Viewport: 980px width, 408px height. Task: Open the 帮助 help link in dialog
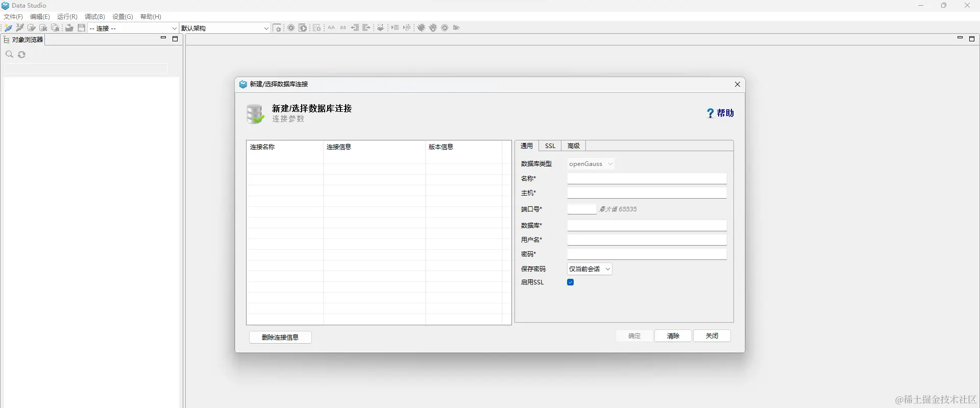721,113
